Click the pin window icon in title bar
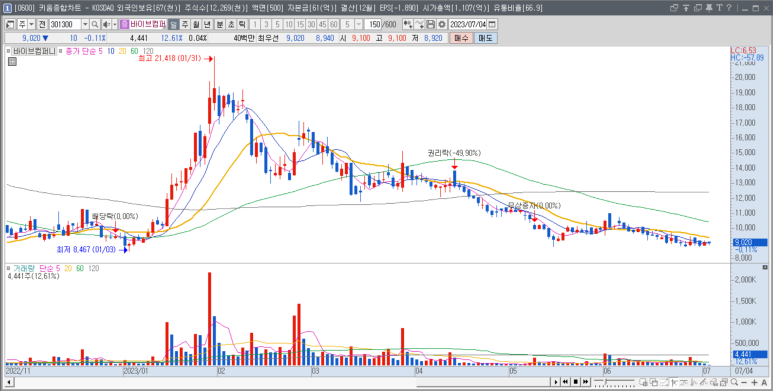 click(709, 7)
